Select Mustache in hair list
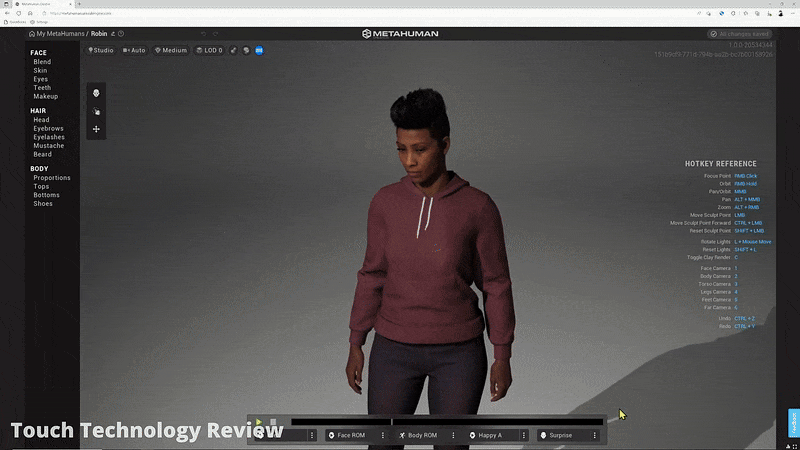800x450 pixels. 48,146
